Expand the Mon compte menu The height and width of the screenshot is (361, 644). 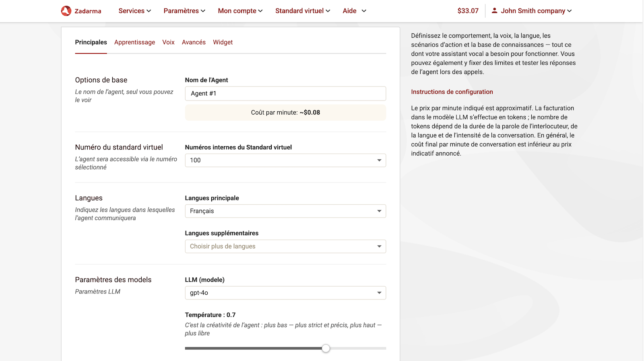click(x=240, y=11)
